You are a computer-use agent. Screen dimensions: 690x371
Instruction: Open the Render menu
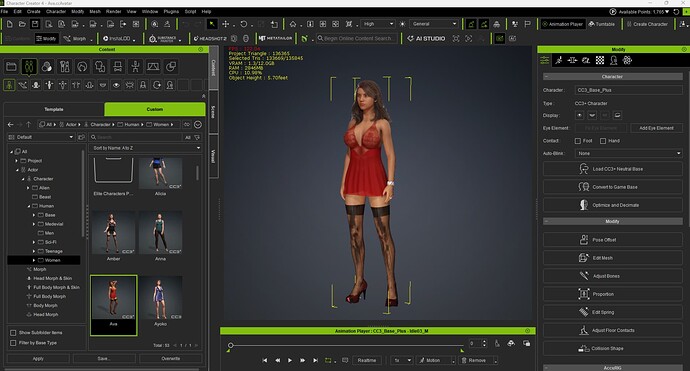114,11
